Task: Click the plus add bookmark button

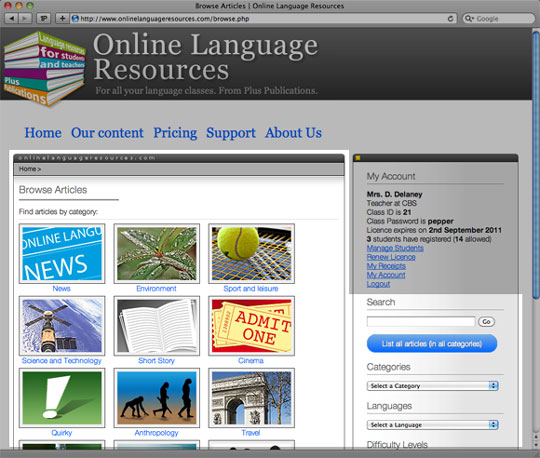Action: pos(62,18)
